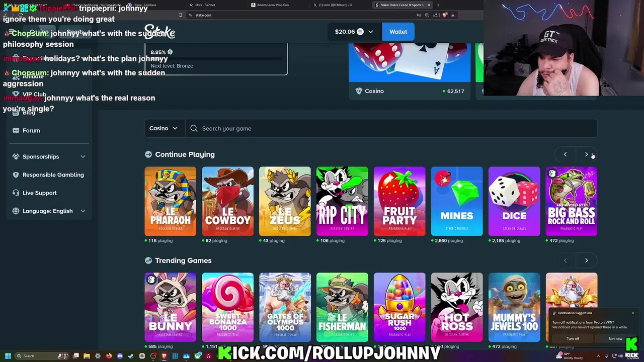The width and height of the screenshot is (644, 362).
Task: Open the Stake logo home link
Action: pyautogui.click(x=159, y=32)
